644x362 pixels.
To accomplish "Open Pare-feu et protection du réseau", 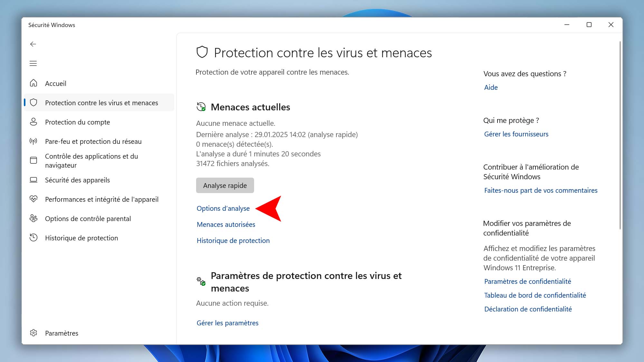I will tap(99, 141).
